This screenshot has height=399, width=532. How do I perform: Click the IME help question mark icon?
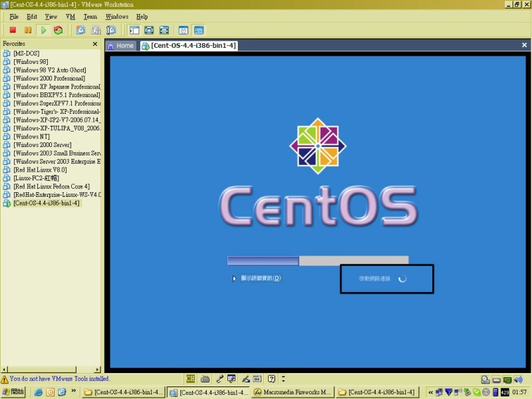[271, 378]
